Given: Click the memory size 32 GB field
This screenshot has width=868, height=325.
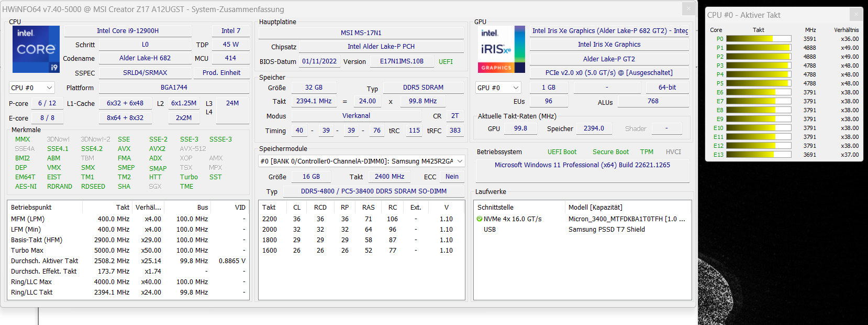Looking at the screenshot, I should tap(314, 88).
